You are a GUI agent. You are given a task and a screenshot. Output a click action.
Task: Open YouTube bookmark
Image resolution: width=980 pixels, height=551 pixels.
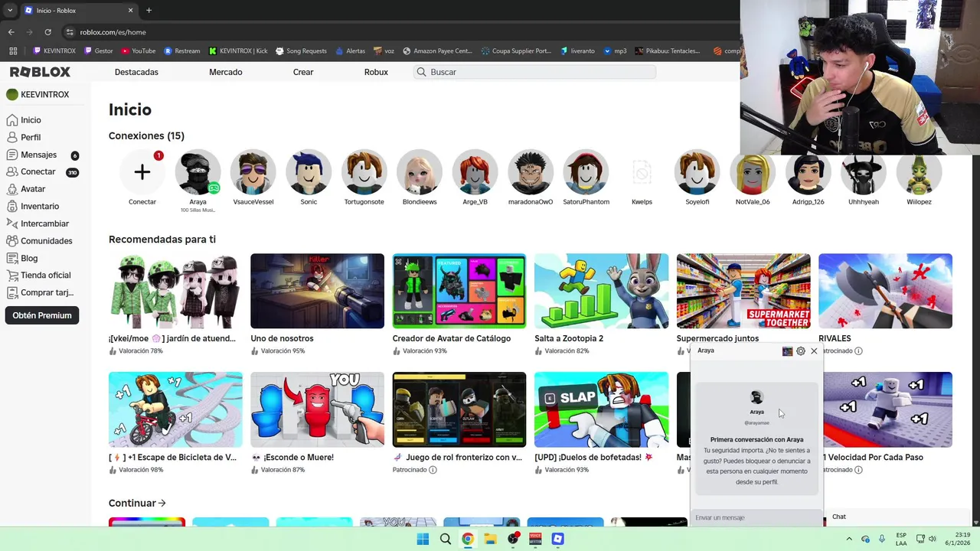click(x=138, y=51)
